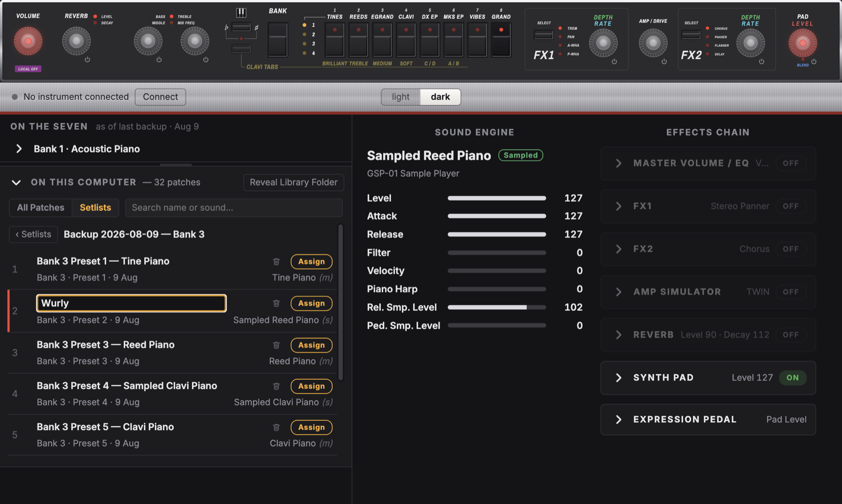The image size is (842, 504).
Task: Expand the Expression Pedal row
Action: (618, 419)
